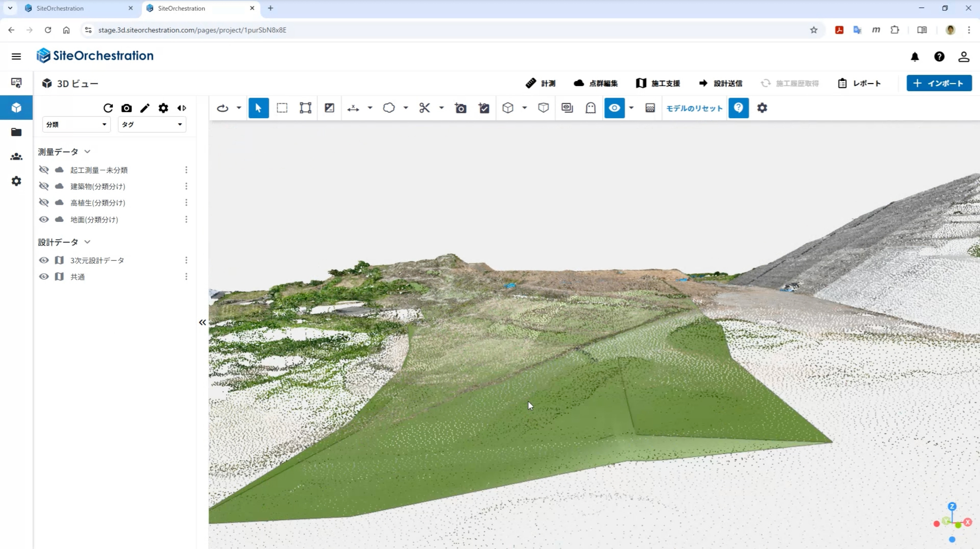Select the scissors cut tool
Viewport: 980px width, 549px height.
click(x=425, y=108)
